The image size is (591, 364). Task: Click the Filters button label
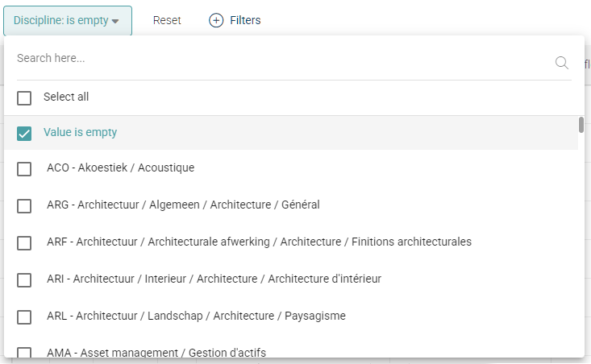pos(245,20)
